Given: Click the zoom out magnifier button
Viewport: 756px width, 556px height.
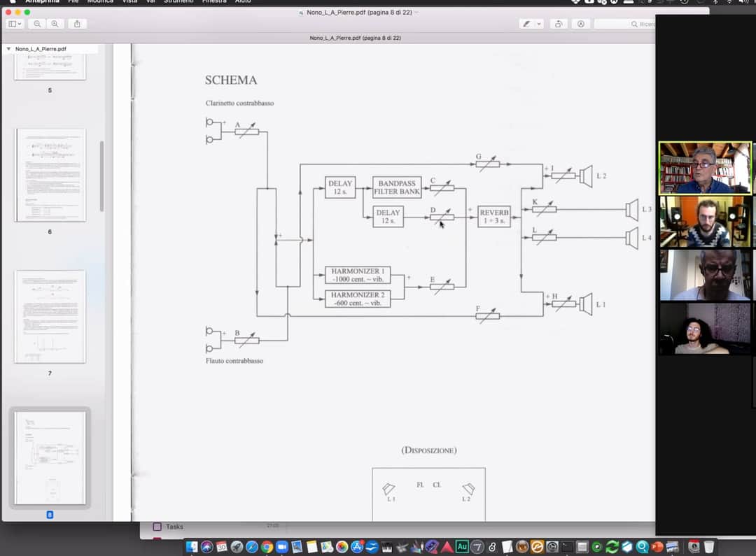Looking at the screenshot, I should coord(37,24).
